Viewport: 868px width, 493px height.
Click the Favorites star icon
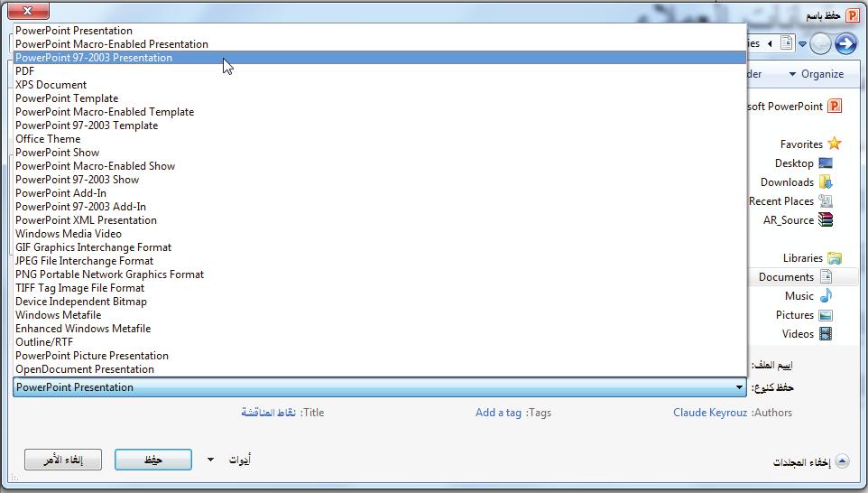coord(835,144)
